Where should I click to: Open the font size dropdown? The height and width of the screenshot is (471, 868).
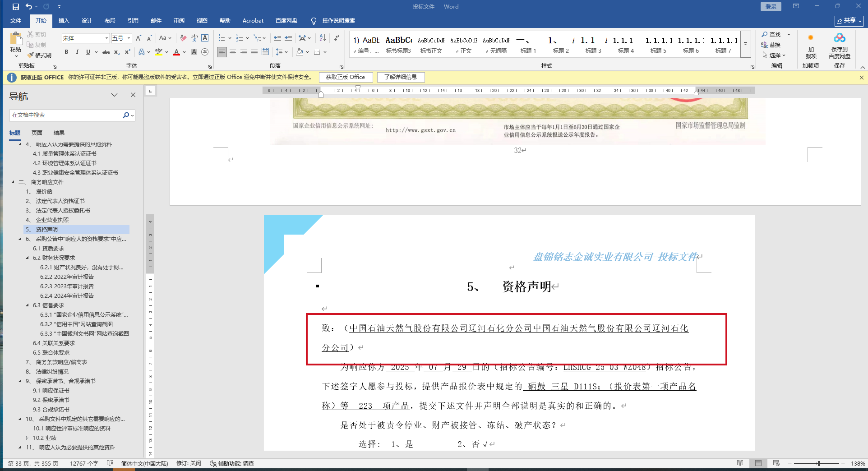(x=129, y=38)
